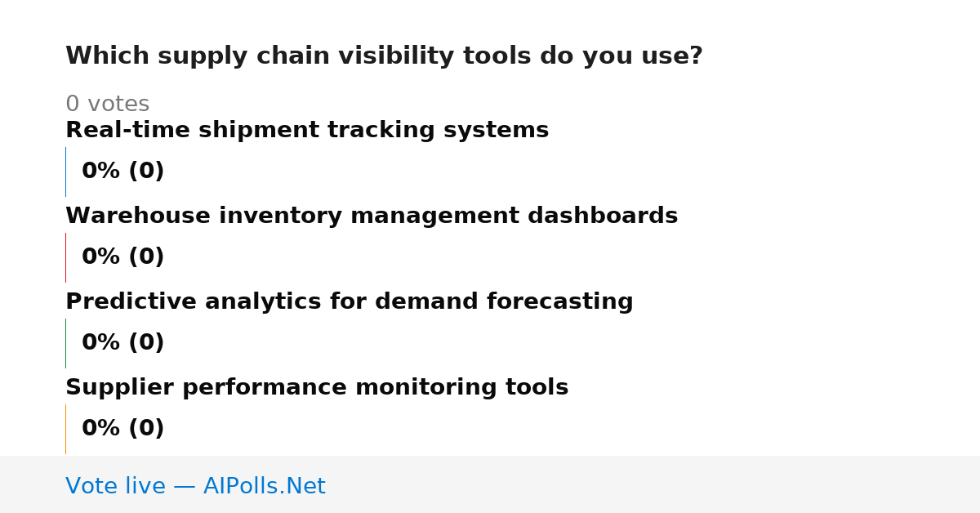Click the red bar for warehouse dashboards

click(x=66, y=257)
